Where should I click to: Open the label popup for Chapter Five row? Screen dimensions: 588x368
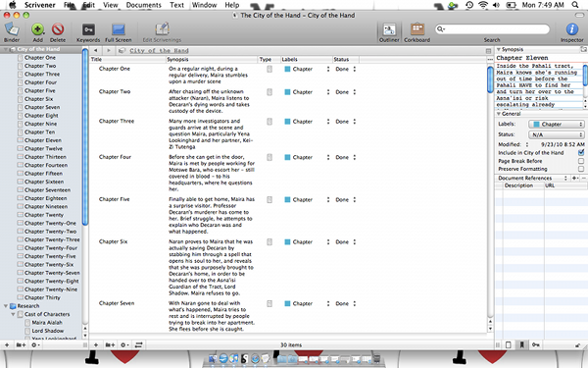328,200
